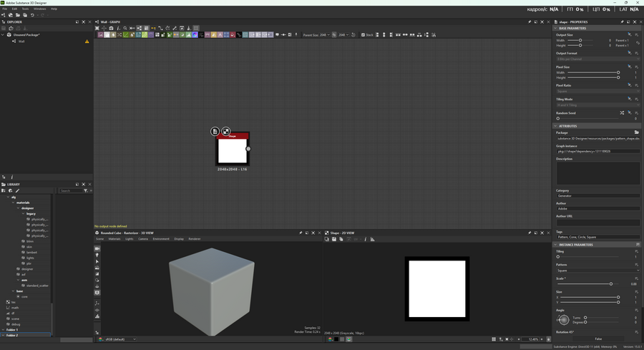Click the zoom magnifier icon in the graph toolbar
Image resolution: width=644 pixels, height=350 pixels.
(125, 28)
